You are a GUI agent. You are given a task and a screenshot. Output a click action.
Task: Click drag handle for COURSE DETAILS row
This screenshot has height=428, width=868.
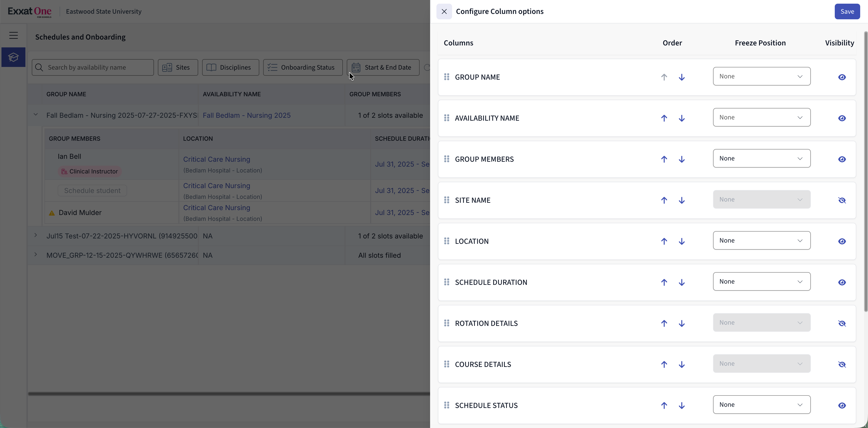(x=446, y=364)
